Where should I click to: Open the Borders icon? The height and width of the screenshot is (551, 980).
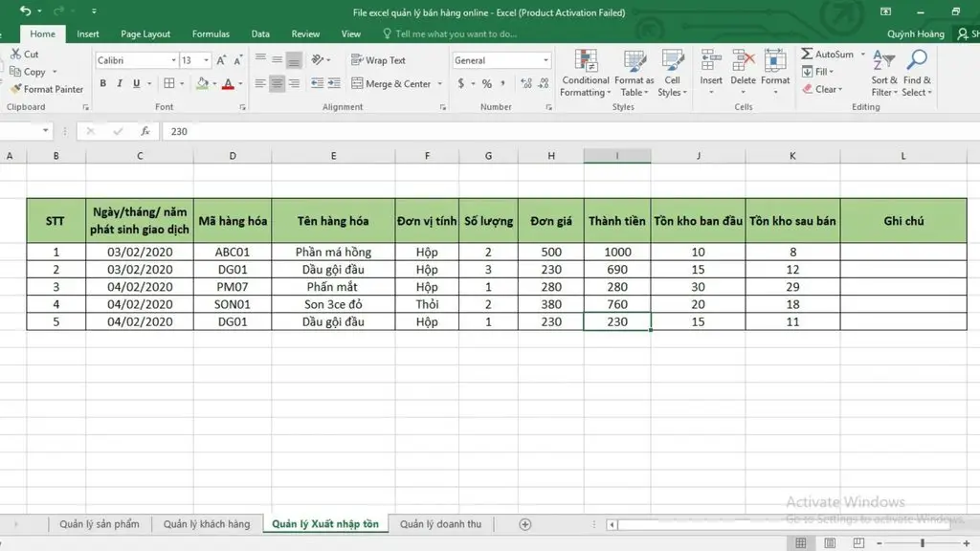[168, 83]
